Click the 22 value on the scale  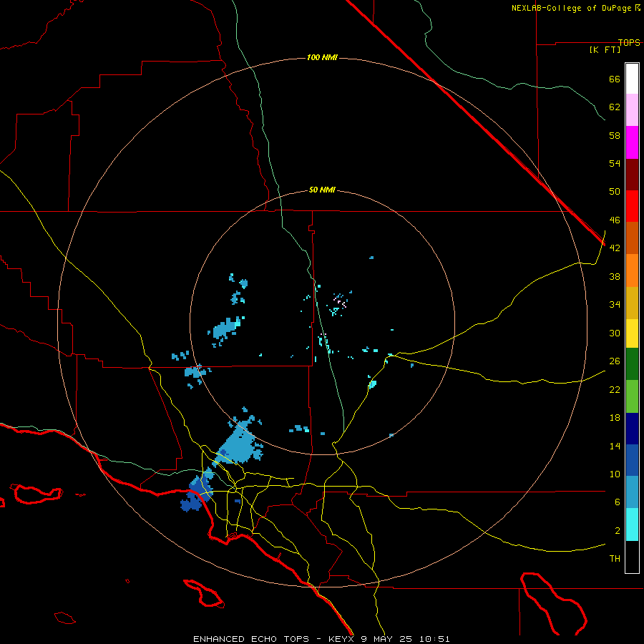click(615, 390)
